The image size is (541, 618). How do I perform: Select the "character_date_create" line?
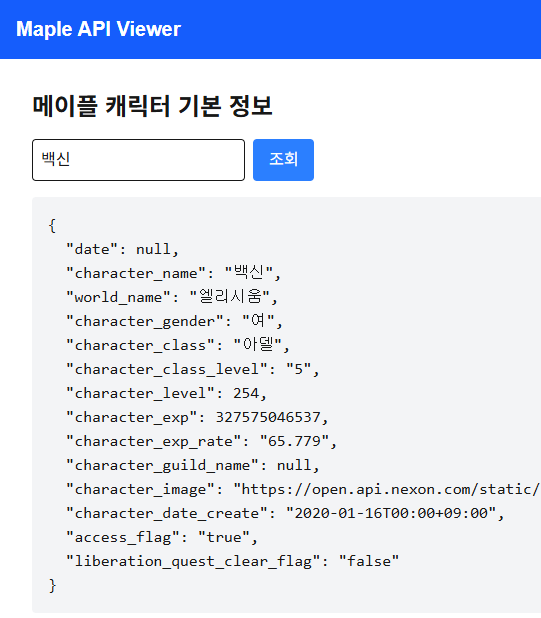coord(285,514)
